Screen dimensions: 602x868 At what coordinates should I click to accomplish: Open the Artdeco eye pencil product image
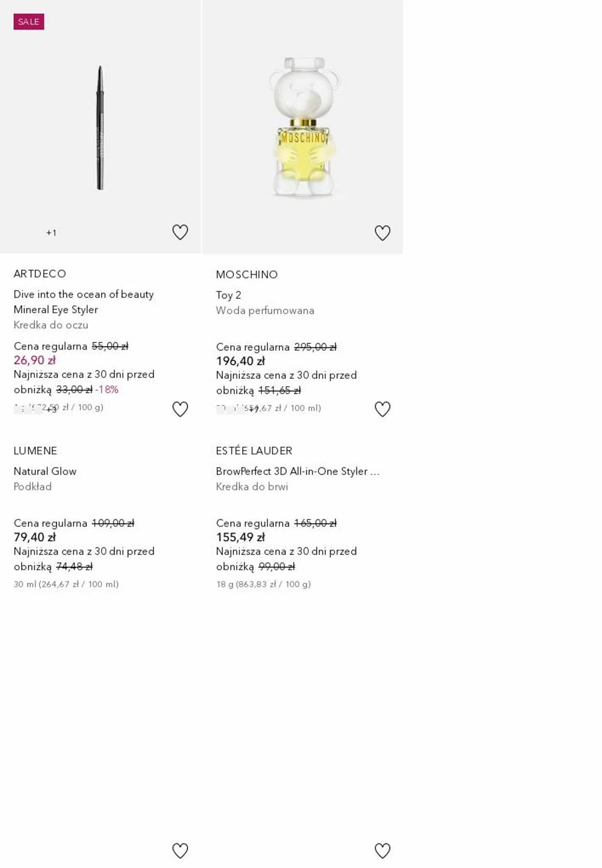100,128
